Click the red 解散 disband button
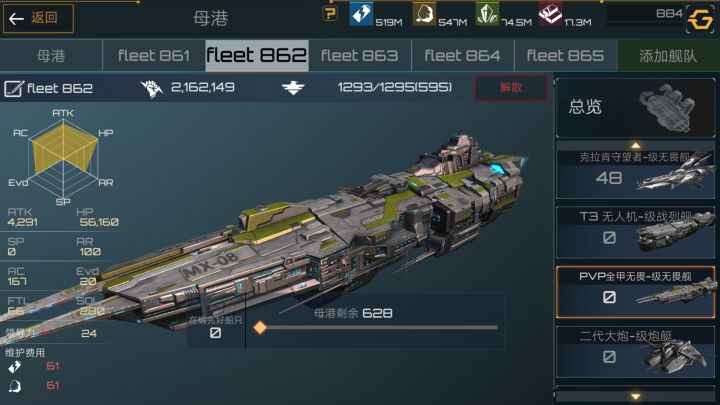 coord(511,88)
